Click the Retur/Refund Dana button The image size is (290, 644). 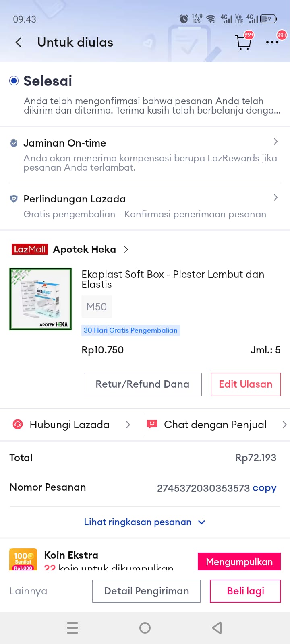(143, 384)
